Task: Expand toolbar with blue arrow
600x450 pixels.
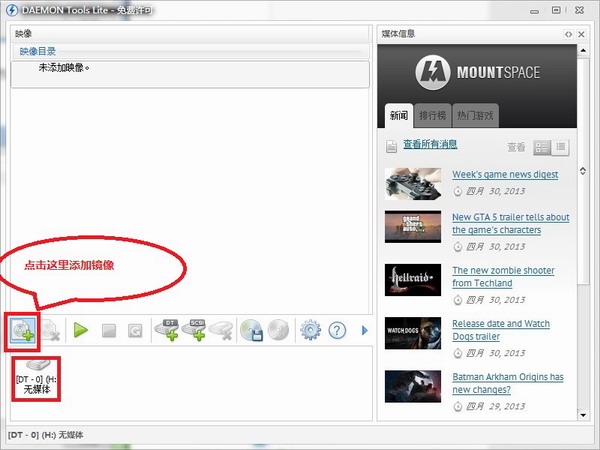Action: click(x=365, y=330)
